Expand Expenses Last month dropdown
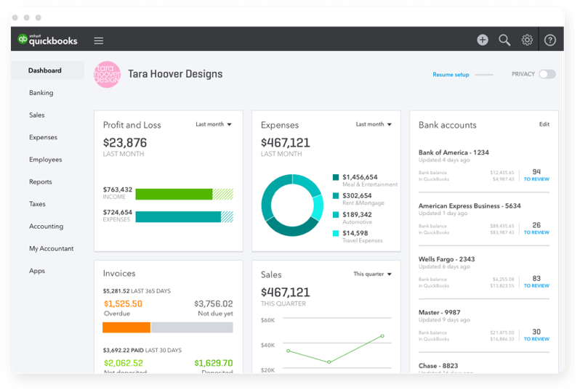The image size is (580, 392). point(374,125)
